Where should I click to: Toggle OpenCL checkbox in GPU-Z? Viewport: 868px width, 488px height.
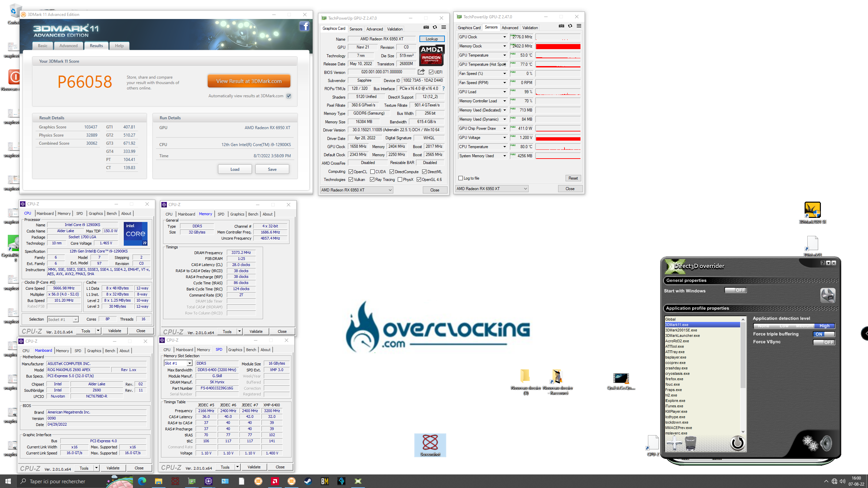[351, 172]
